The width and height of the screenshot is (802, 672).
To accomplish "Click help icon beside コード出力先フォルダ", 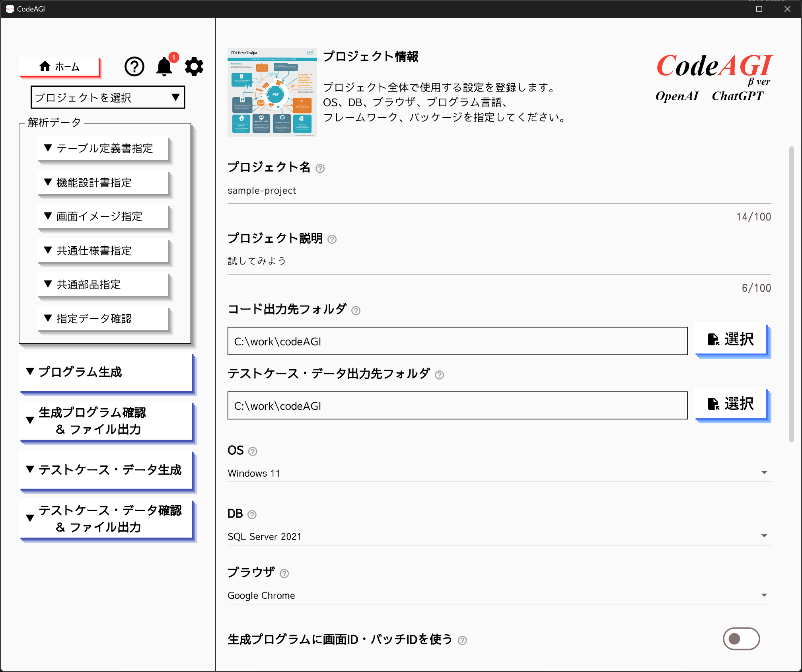I will 356,311.
